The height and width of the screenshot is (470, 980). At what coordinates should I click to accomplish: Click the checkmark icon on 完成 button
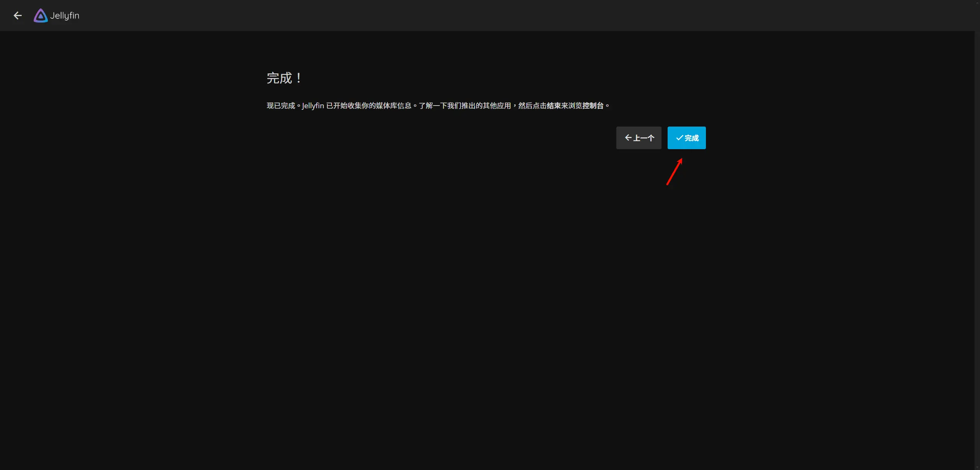(x=679, y=138)
